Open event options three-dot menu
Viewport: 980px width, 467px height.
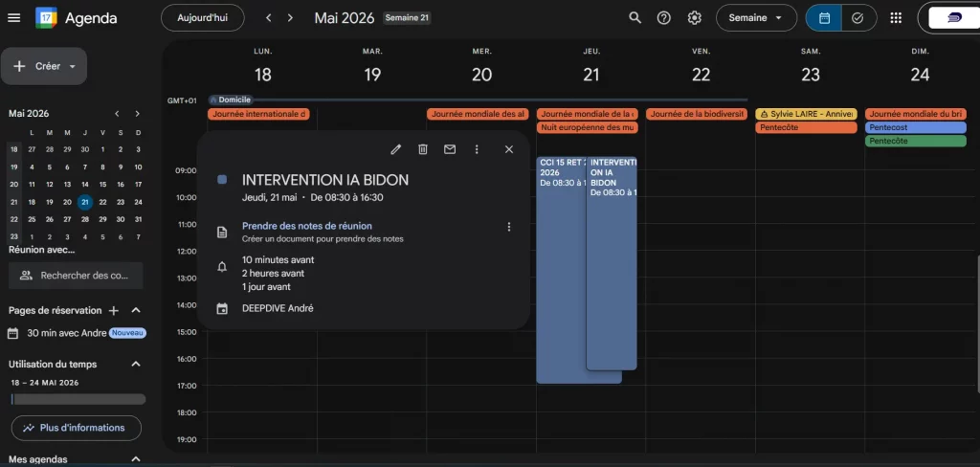pyautogui.click(x=477, y=149)
